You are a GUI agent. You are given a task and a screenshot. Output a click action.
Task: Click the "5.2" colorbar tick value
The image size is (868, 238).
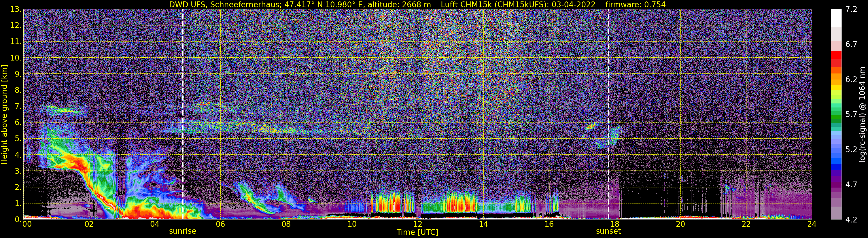(852, 150)
